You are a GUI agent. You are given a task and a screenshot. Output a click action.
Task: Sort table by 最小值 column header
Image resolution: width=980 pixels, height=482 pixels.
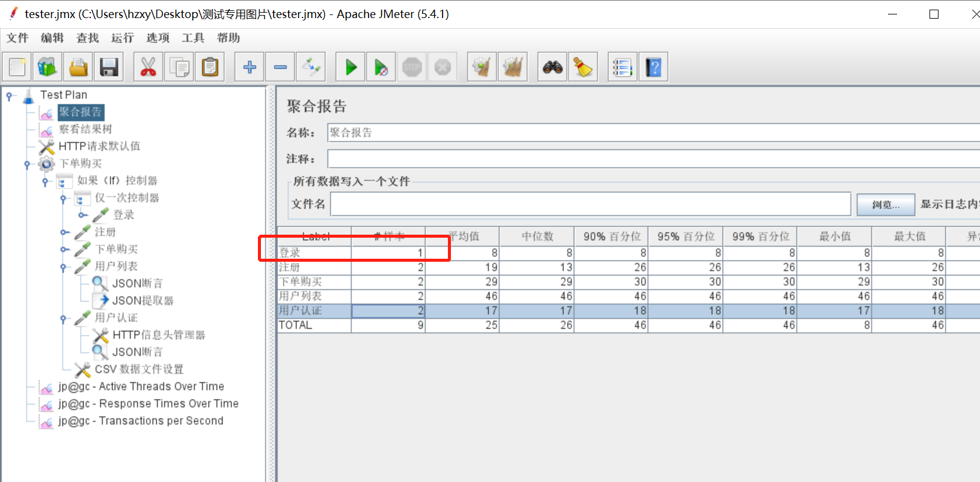(835, 236)
